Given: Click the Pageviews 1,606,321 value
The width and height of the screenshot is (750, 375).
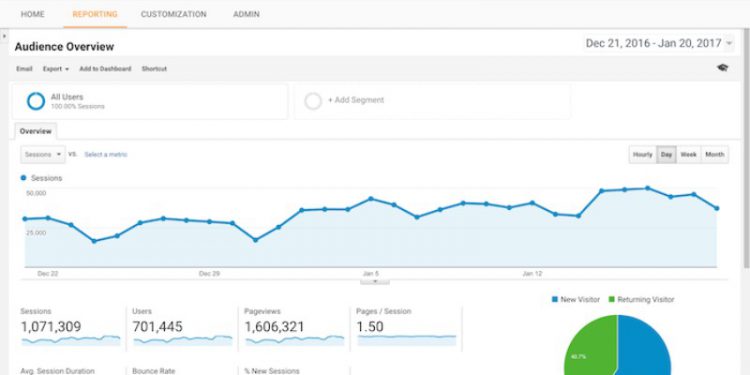Looking at the screenshot, I should [x=275, y=327].
